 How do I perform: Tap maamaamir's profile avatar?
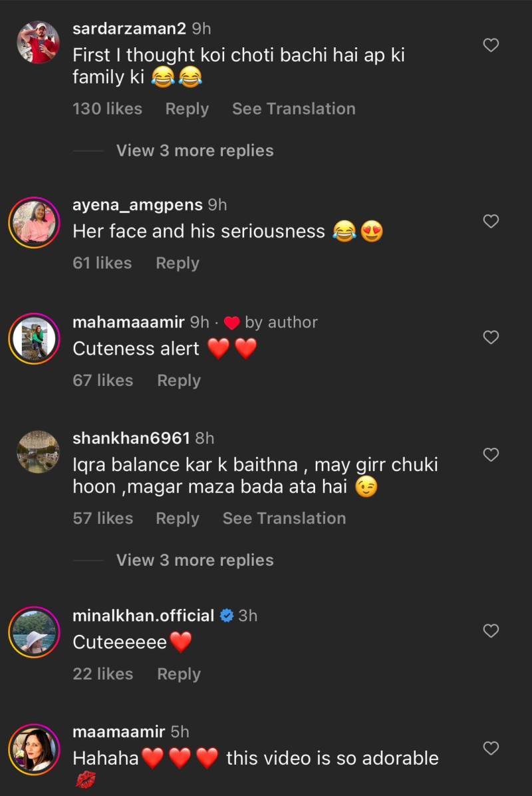coord(34,750)
